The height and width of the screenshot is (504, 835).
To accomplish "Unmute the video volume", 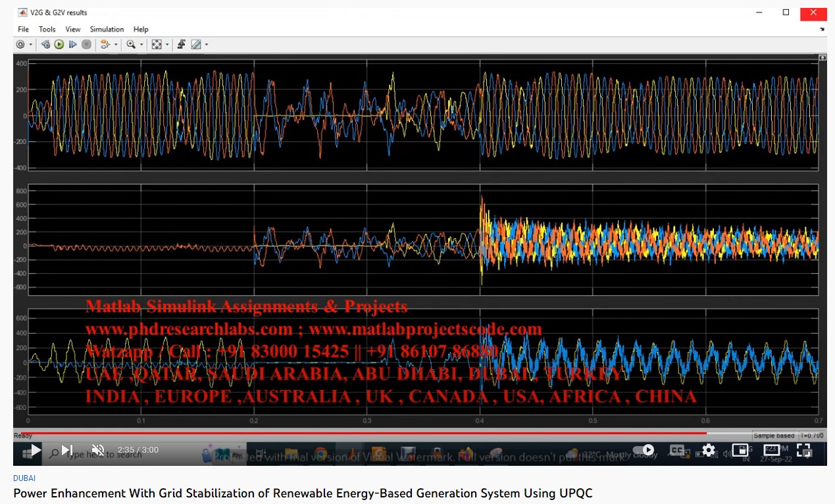I will pos(97,450).
